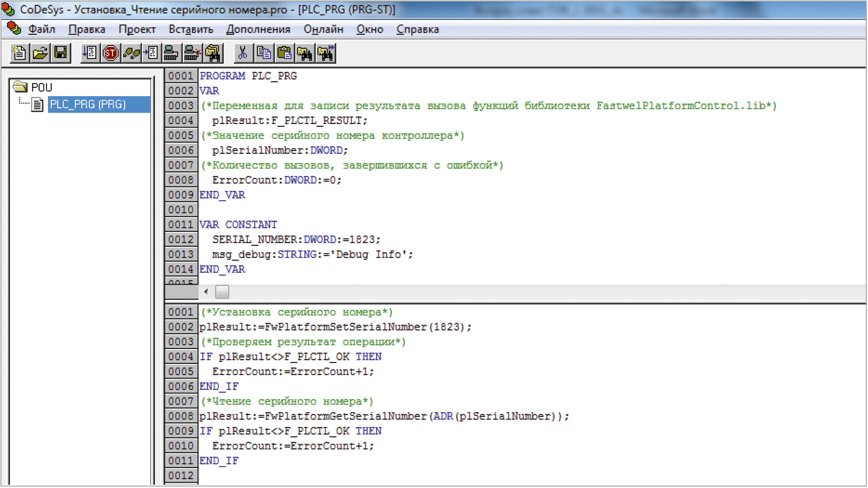Save the project with floppy icon
The height and width of the screenshot is (488, 868).
tap(61, 53)
